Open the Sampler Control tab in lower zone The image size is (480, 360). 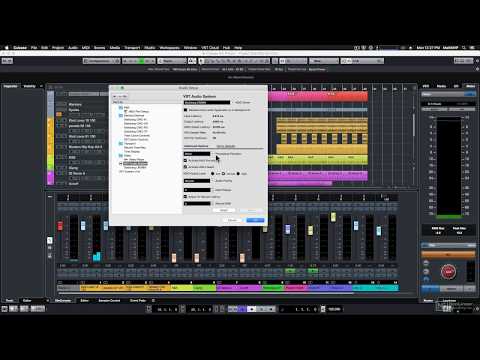(109, 301)
